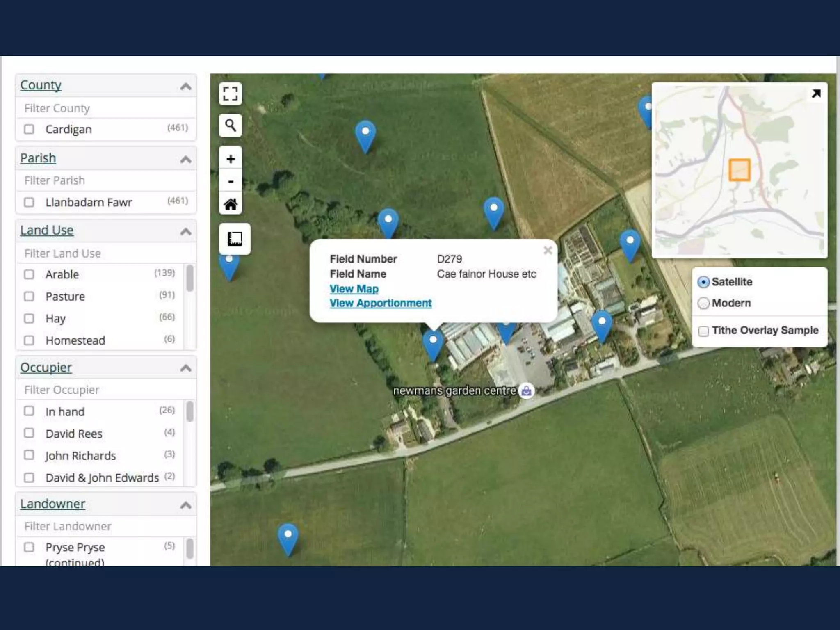Collapse the County filter panel
Viewport: 840px width, 630px height.
[186, 86]
